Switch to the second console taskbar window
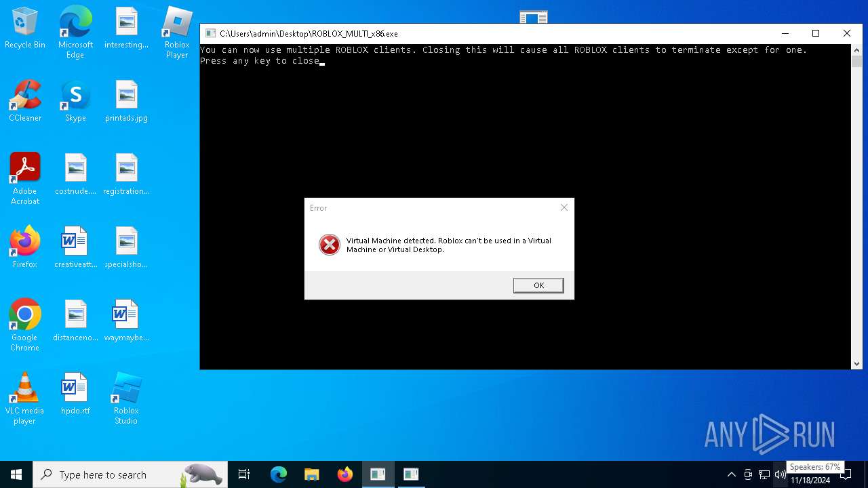The width and height of the screenshot is (868, 488). 411,474
